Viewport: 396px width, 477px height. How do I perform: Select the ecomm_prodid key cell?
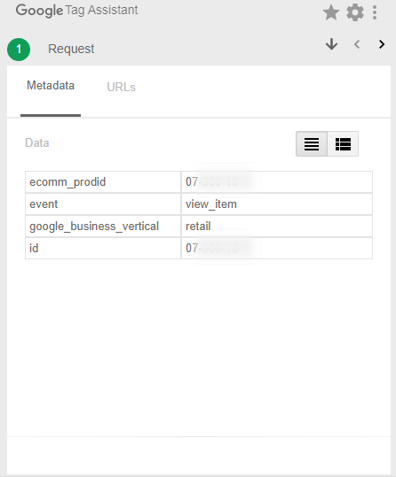click(103, 182)
